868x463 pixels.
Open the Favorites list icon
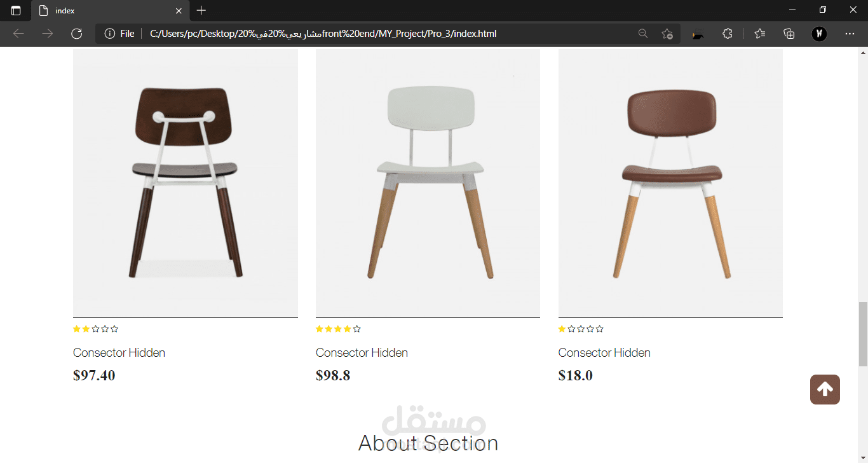tap(759, 34)
